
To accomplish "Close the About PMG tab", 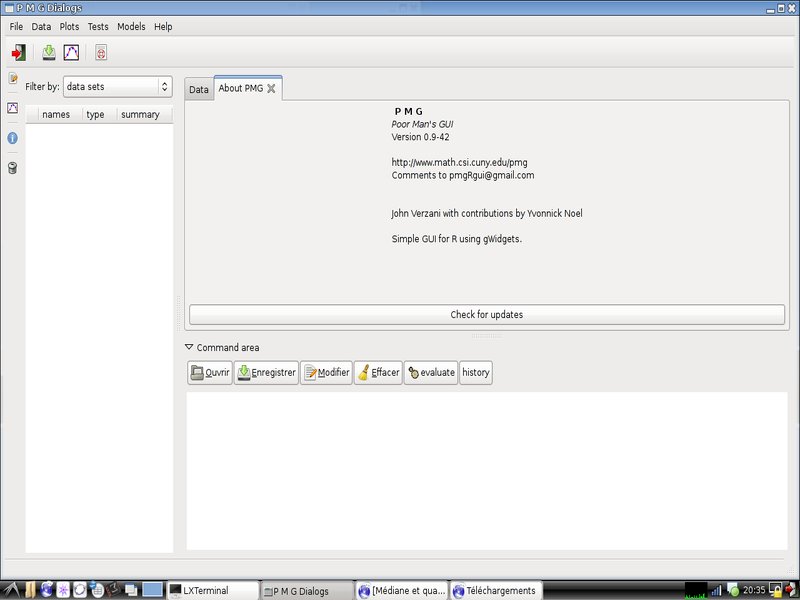I will [x=271, y=89].
